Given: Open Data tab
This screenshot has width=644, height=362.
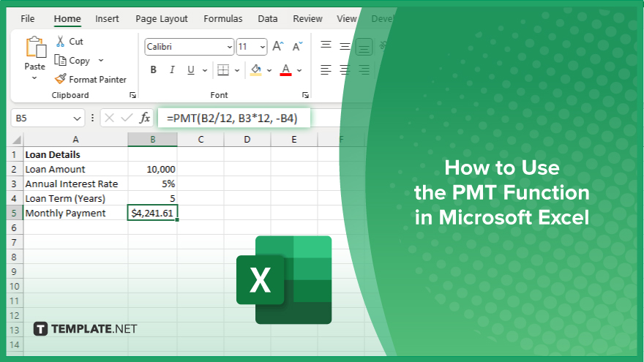Looking at the screenshot, I should [267, 19].
